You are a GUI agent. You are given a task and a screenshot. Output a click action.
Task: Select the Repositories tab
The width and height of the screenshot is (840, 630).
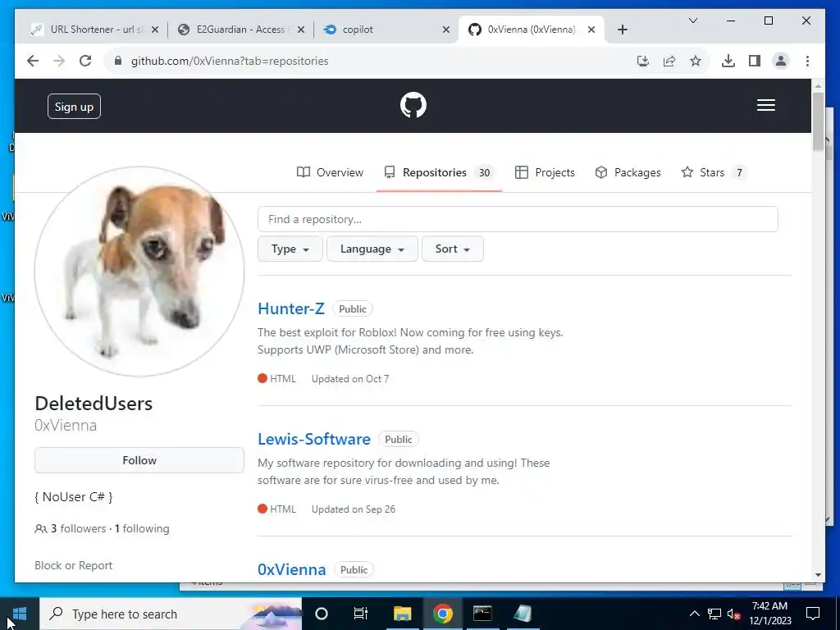click(x=439, y=172)
